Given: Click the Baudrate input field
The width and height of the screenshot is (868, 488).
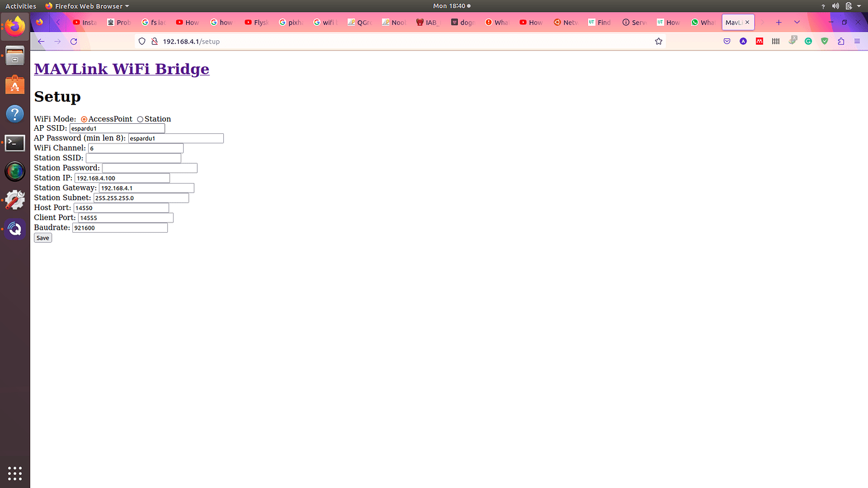Looking at the screenshot, I should [120, 228].
